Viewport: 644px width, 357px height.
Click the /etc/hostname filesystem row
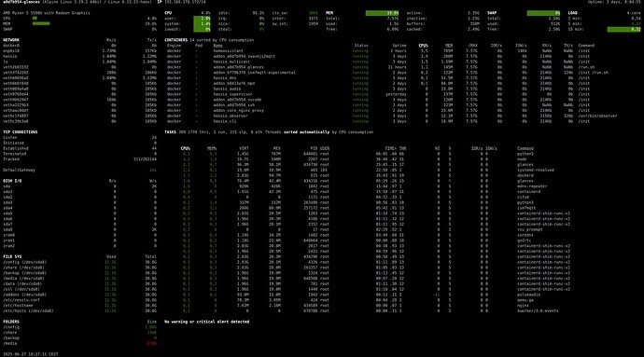tap(79, 306)
